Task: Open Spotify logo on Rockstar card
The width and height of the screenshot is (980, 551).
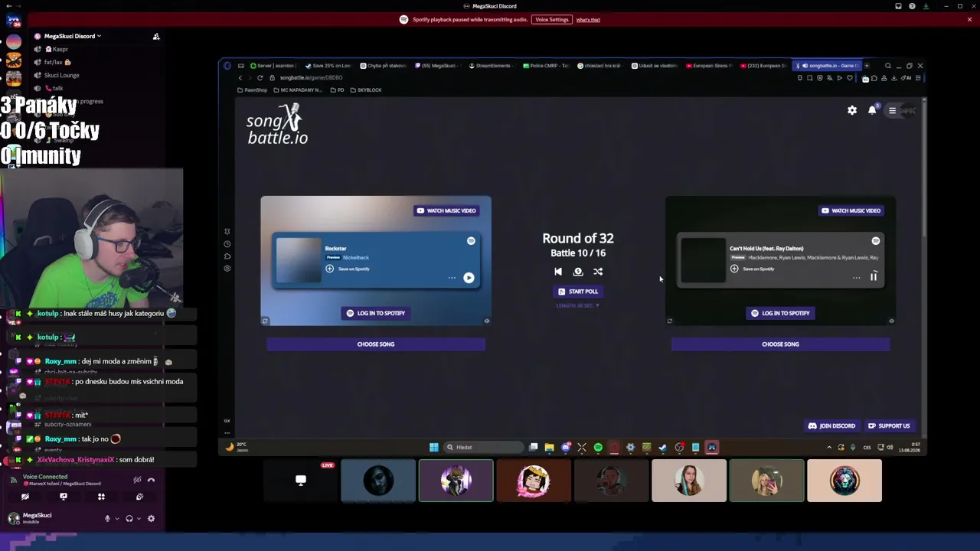Action: 471,241
